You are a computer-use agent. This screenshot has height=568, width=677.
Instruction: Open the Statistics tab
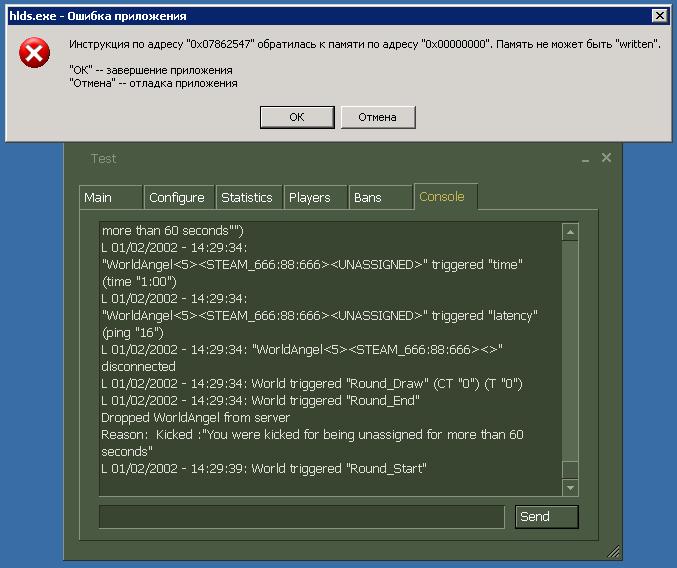tap(249, 197)
